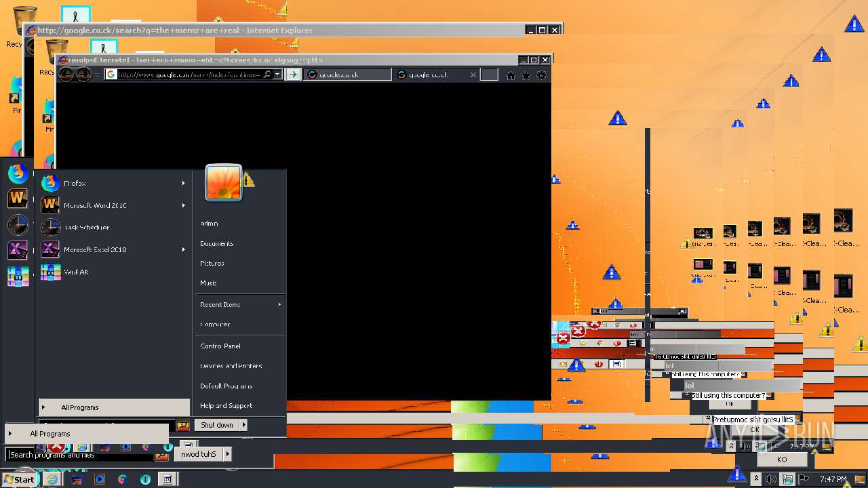The height and width of the screenshot is (488, 868).
Task: Open the Internet Explorer favorites star
Action: (526, 75)
